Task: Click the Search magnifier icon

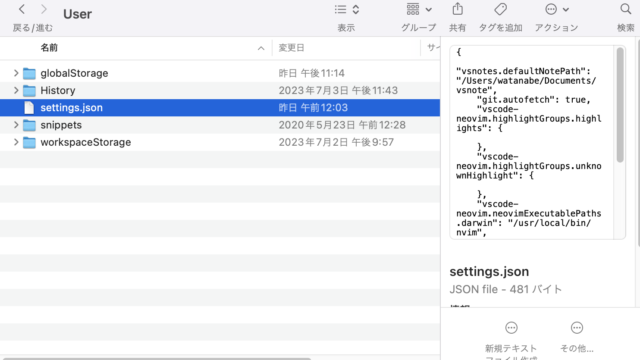Action: tap(625, 9)
